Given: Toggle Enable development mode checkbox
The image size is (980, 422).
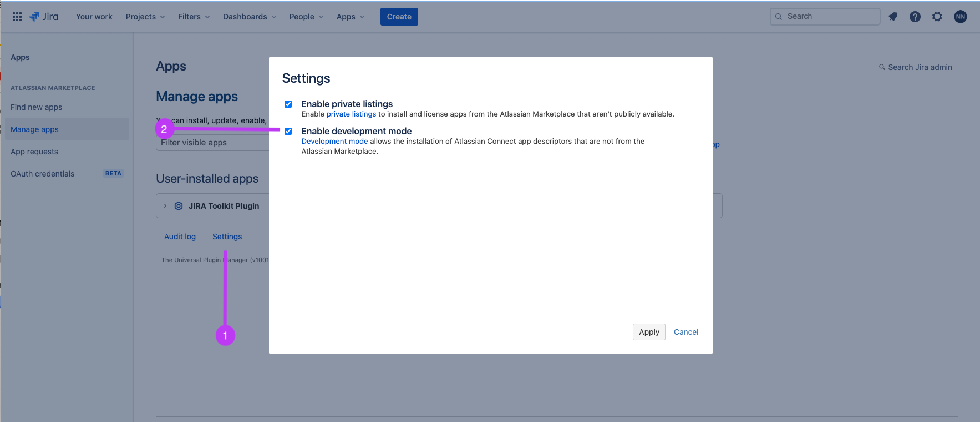Looking at the screenshot, I should [288, 132].
